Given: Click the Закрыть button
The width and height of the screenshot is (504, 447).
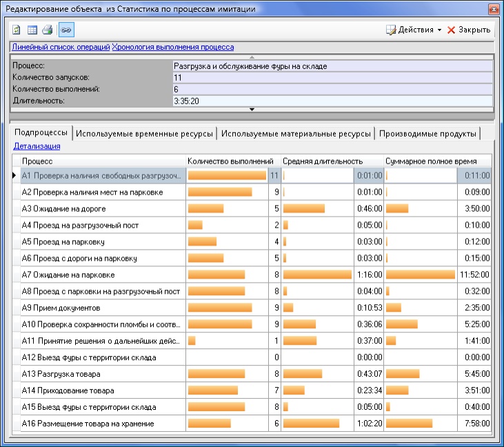Looking at the screenshot, I should 469,30.
